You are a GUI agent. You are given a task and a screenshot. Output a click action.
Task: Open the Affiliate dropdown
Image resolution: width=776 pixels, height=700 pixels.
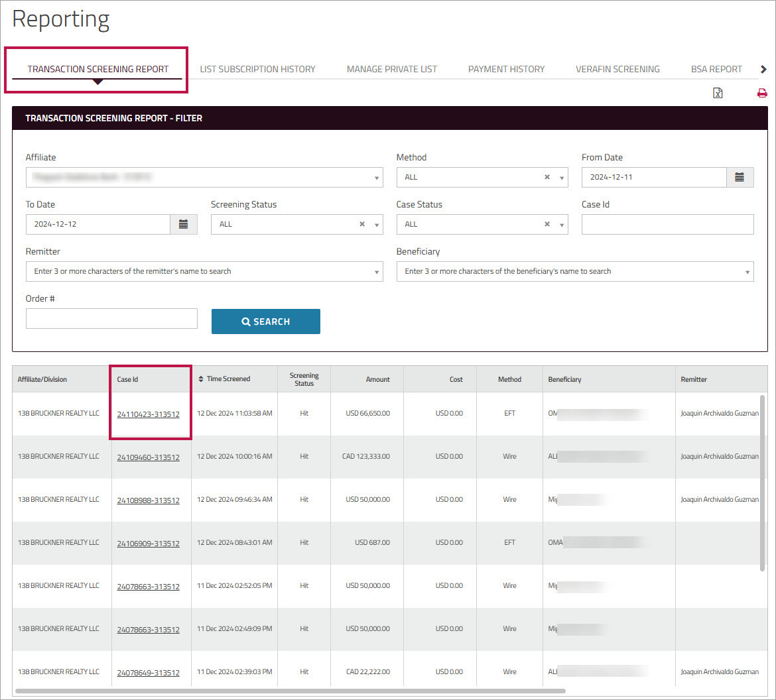378,177
